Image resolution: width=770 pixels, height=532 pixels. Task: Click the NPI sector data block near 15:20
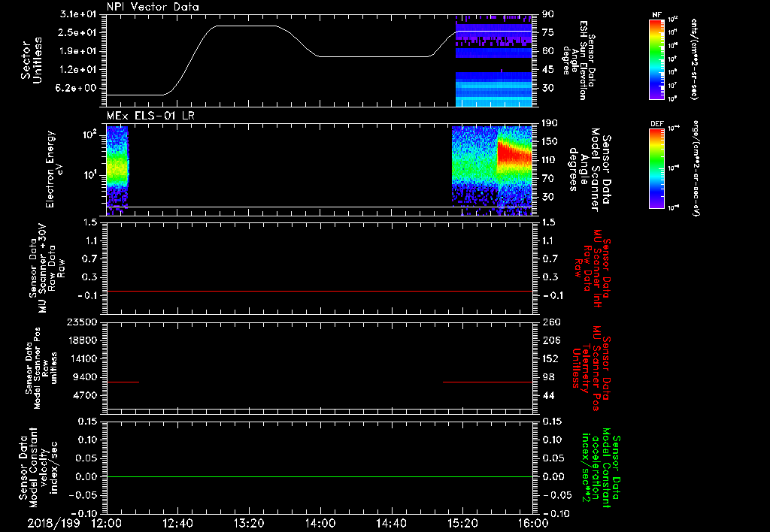tap(493, 60)
